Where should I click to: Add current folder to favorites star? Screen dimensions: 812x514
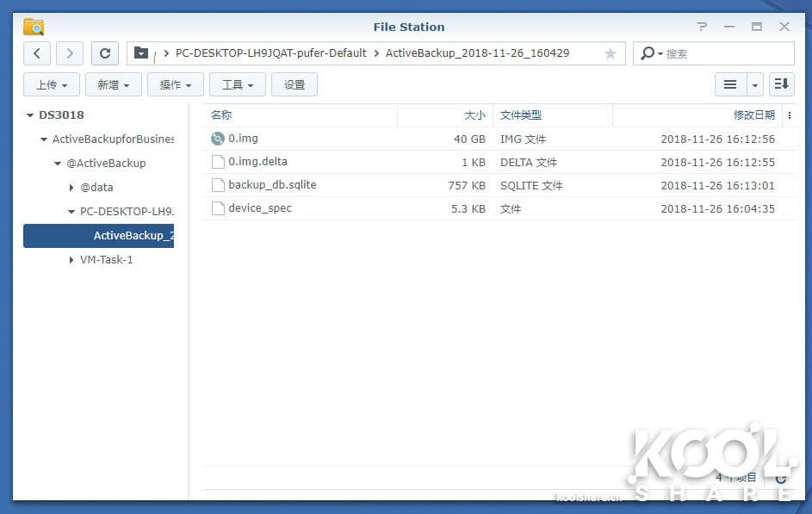[611, 53]
